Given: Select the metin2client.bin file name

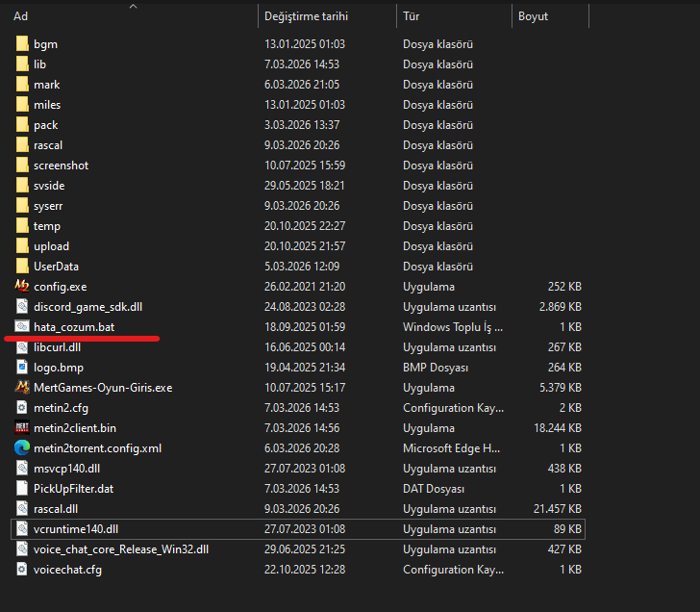Looking at the screenshot, I should (75, 428).
